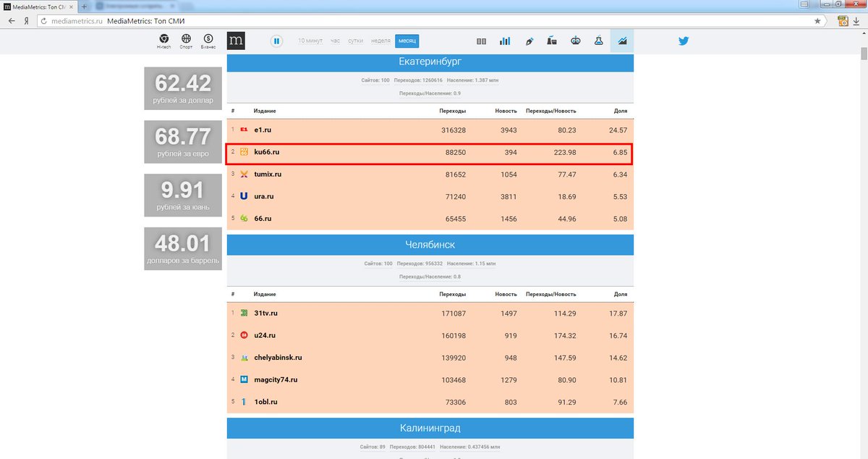Open the factory icon in toolbar

coord(552,41)
